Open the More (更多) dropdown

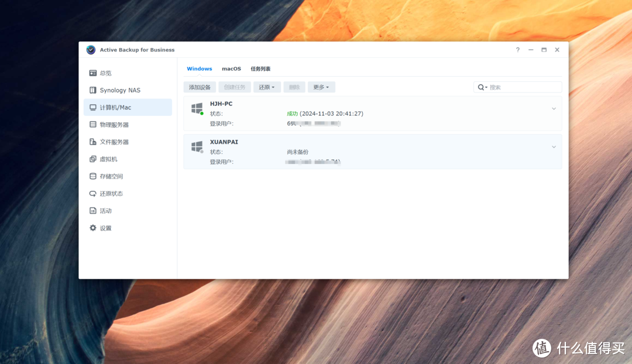[321, 87]
